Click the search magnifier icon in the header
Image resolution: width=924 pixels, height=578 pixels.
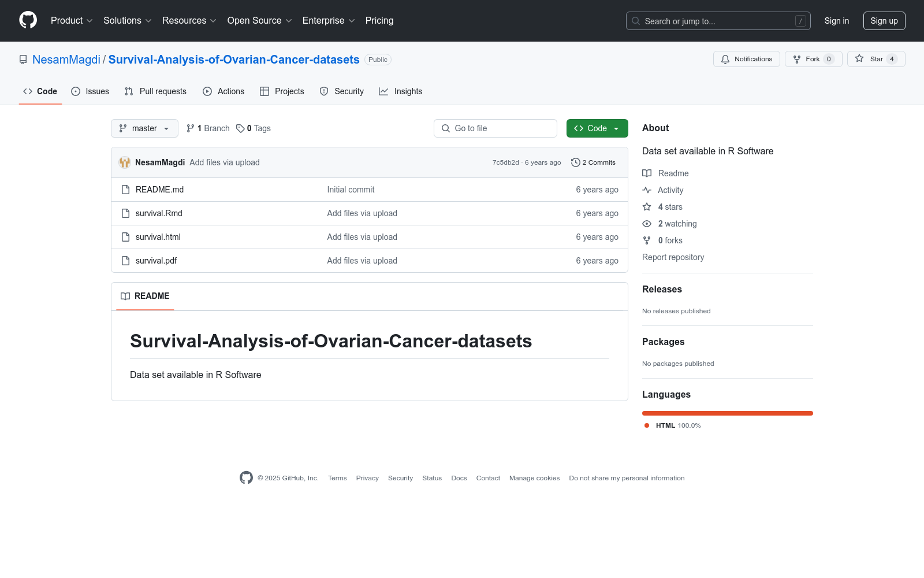[636, 21]
